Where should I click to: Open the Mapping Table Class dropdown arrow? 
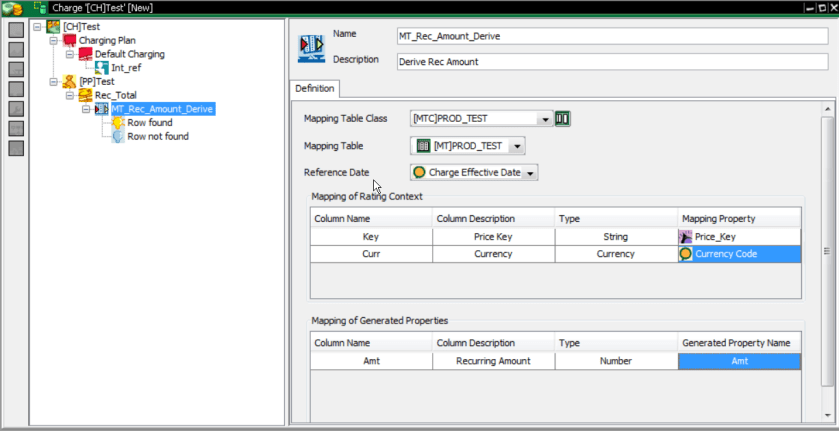coord(545,119)
